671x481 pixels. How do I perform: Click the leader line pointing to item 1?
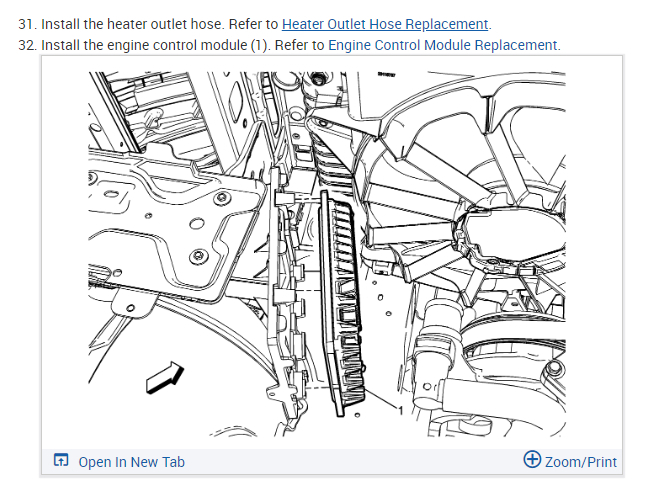[x=381, y=398]
